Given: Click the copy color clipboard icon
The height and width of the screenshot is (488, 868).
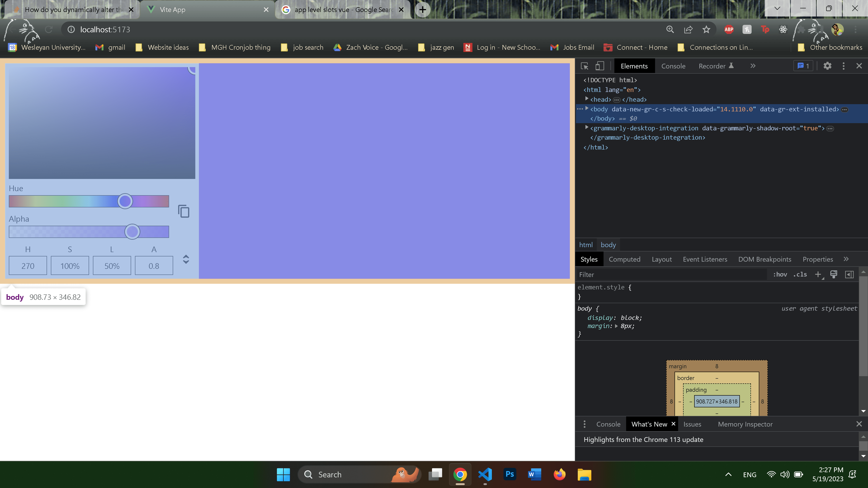Looking at the screenshot, I should [184, 211].
